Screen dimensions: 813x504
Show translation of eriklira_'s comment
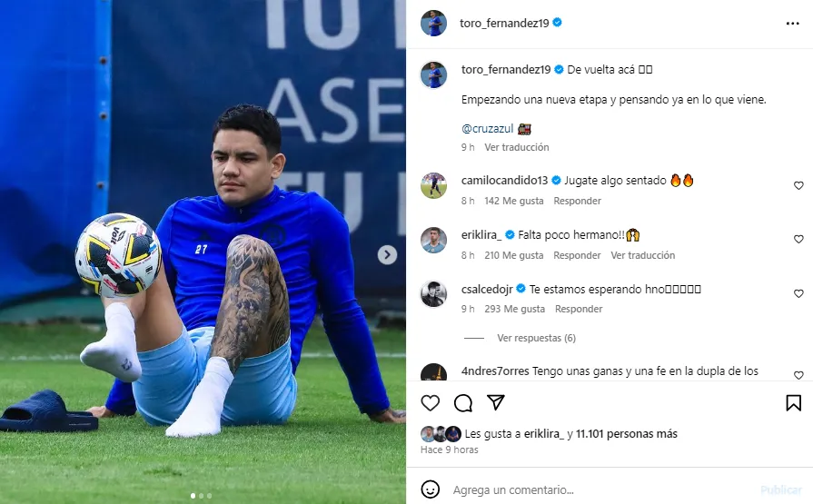coord(642,255)
